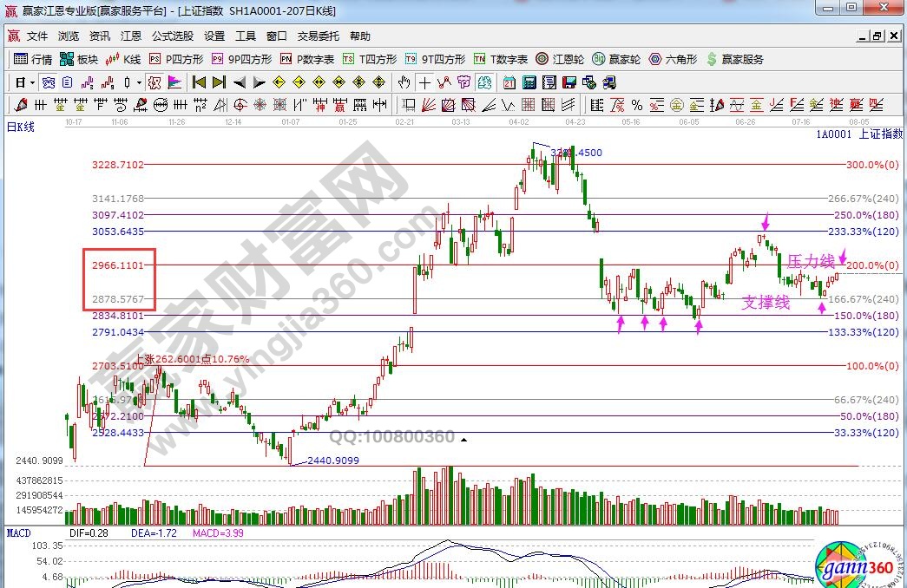Click the calendar date icon
Viewport: 907px width, 588px height.
[508, 82]
